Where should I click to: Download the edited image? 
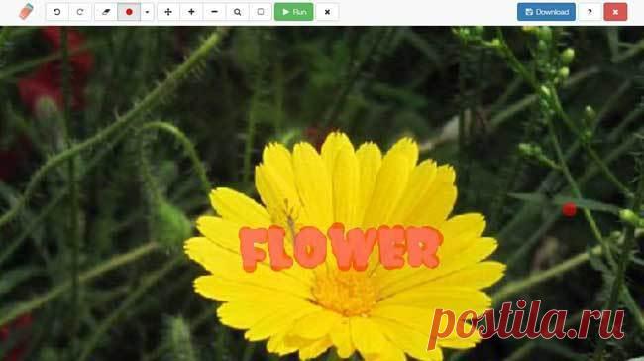point(546,12)
